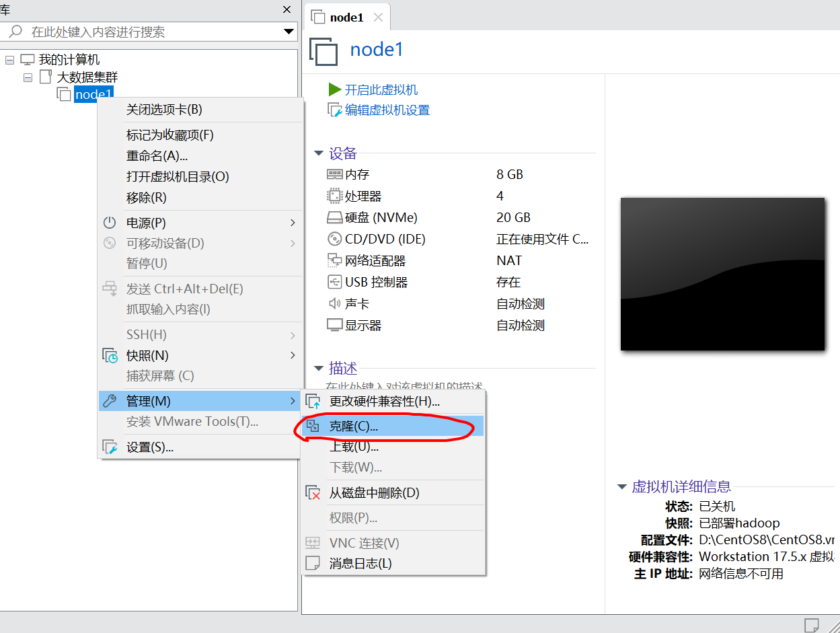Click the NVMe hard disk icon
The height and width of the screenshot is (633, 840).
coord(335,217)
